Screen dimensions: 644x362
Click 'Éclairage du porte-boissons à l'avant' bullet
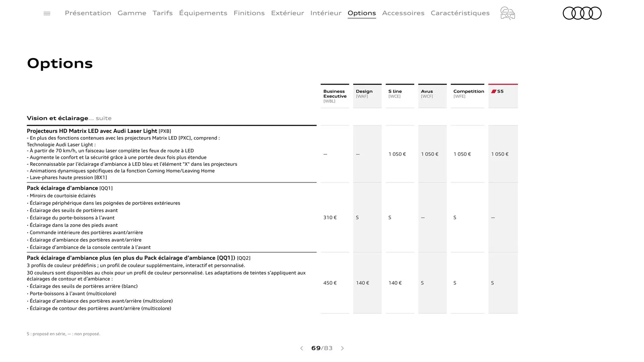(x=71, y=218)
